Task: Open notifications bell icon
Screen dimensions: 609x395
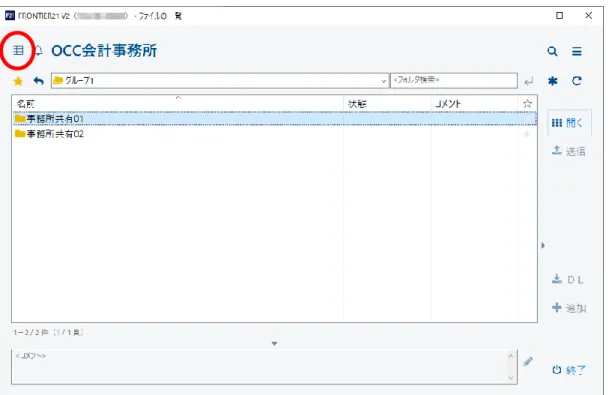Action: pyautogui.click(x=38, y=50)
